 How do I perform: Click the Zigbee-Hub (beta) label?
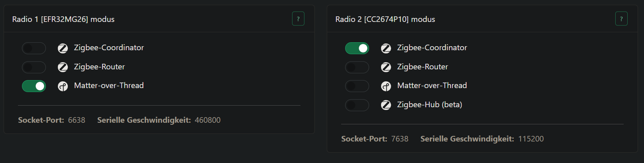tap(429, 104)
